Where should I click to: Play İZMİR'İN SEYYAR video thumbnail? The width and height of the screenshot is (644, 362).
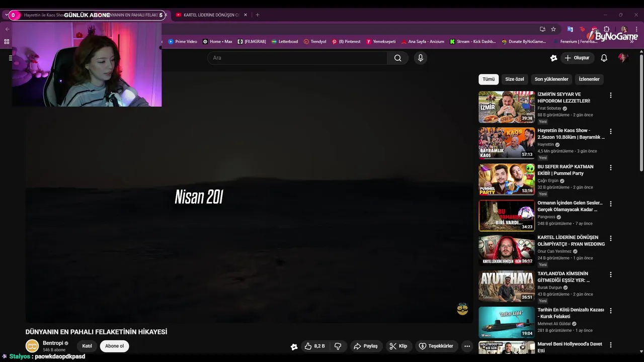pos(506,107)
